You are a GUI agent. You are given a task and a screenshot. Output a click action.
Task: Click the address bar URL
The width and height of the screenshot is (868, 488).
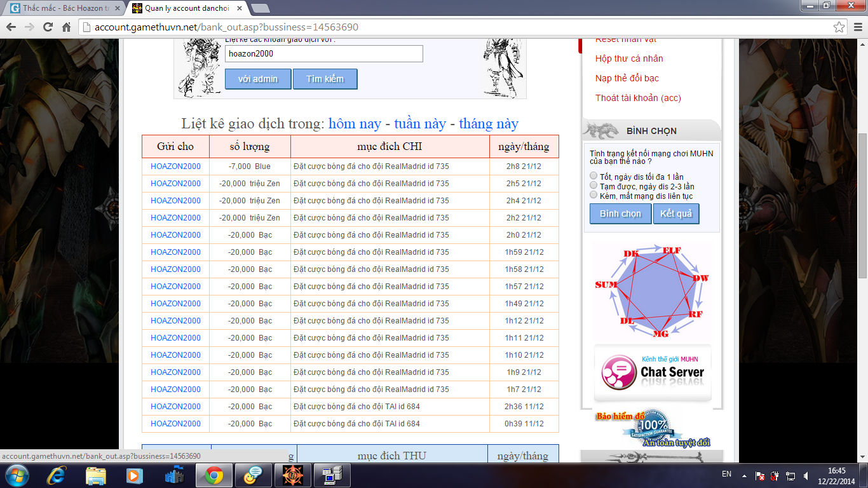226,27
